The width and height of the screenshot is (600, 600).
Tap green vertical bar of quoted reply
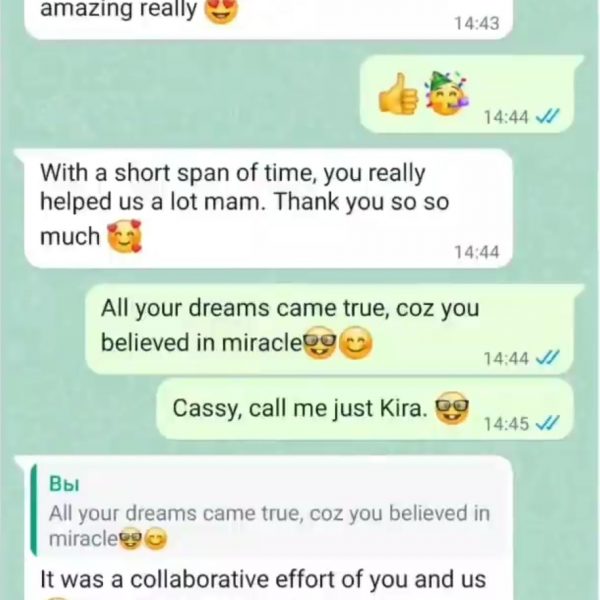pyautogui.click(x=34, y=510)
